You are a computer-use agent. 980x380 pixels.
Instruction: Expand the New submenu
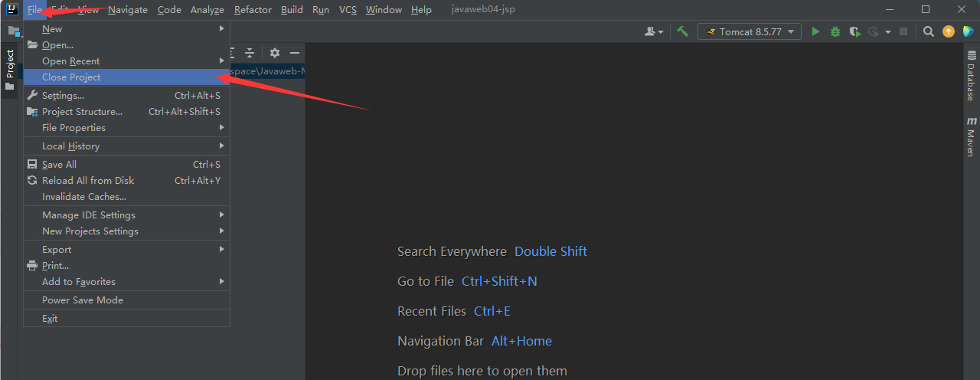point(126,28)
